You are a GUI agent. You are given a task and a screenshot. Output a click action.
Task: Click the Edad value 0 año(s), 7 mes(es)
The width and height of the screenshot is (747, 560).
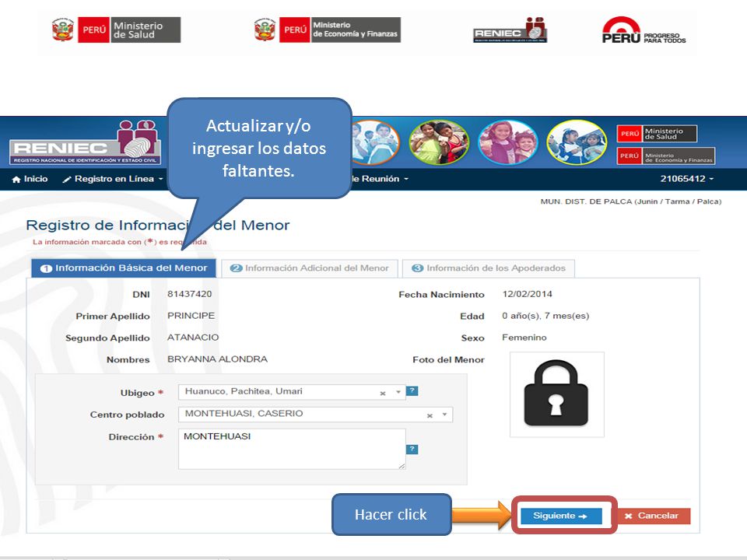point(545,316)
